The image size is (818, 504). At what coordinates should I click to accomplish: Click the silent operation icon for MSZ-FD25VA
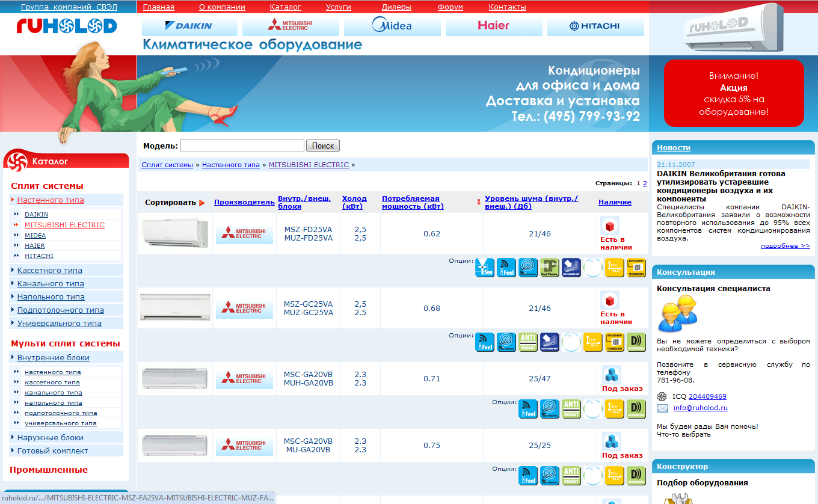[x=528, y=268]
